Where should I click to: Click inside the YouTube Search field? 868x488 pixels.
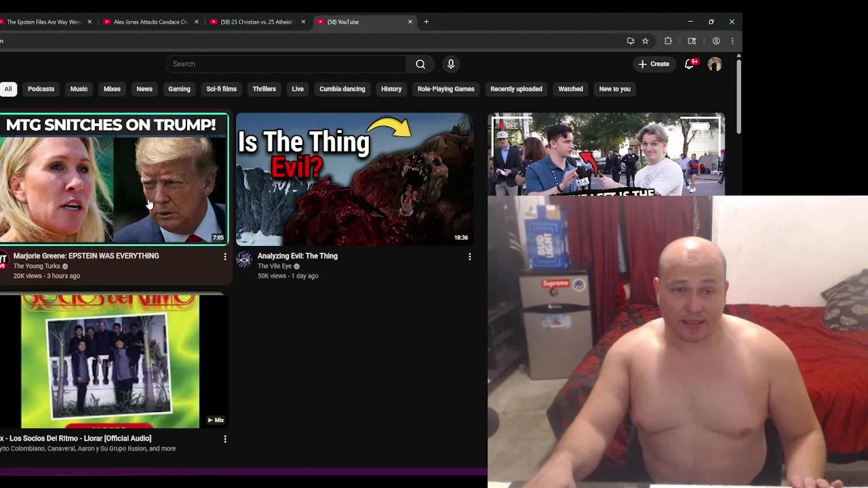285,64
